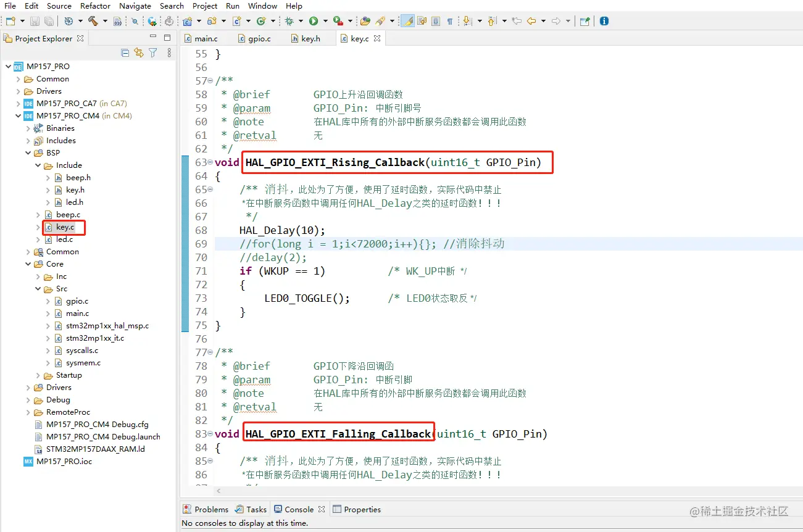Click the yellow Back navigation arrow
Viewport: 803px width, 532px height.
click(x=531, y=21)
